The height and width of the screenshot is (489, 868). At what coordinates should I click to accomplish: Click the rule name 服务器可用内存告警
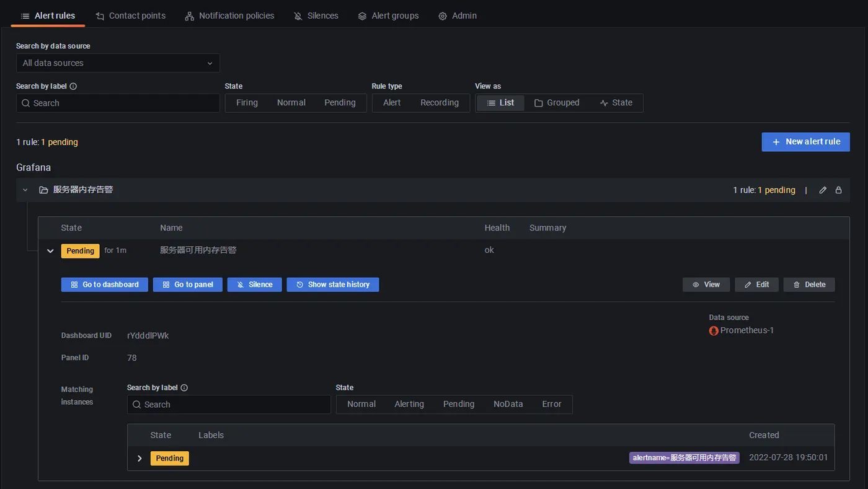198,250
